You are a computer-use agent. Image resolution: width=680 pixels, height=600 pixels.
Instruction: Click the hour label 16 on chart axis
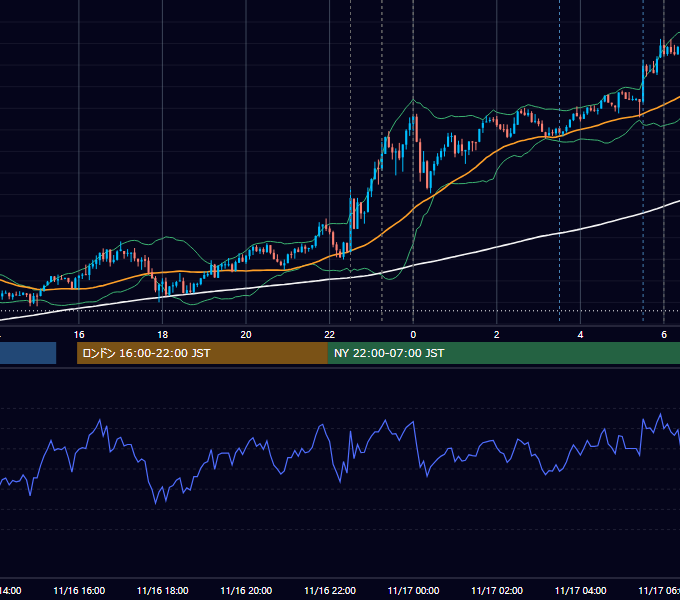coord(79,335)
